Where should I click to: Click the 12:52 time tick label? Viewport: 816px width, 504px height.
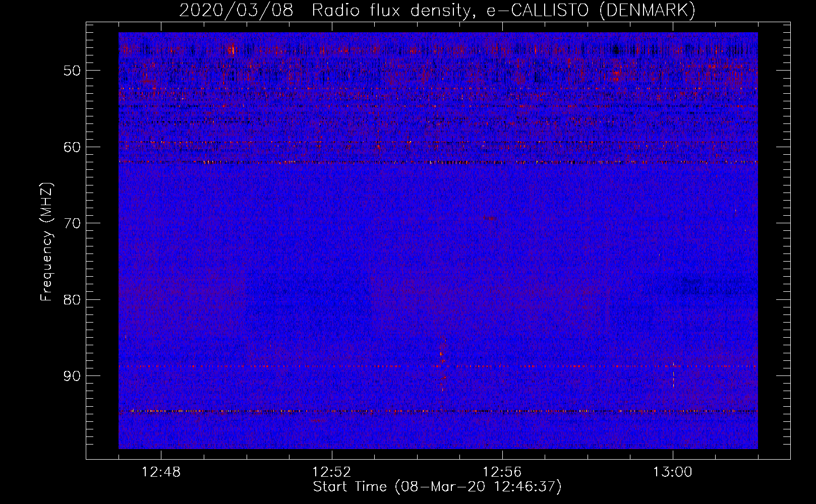(x=331, y=472)
